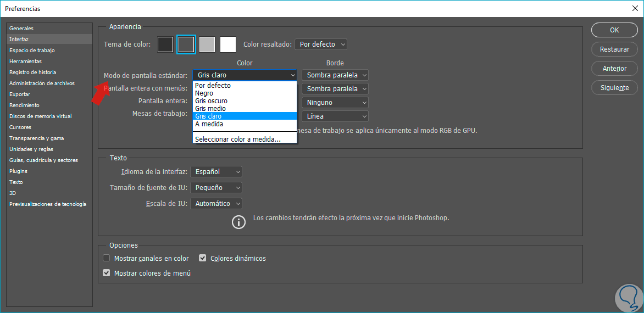Open the Color resaltado dropdown
This screenshot has width=644, height=313.
[x=321, y=44]
